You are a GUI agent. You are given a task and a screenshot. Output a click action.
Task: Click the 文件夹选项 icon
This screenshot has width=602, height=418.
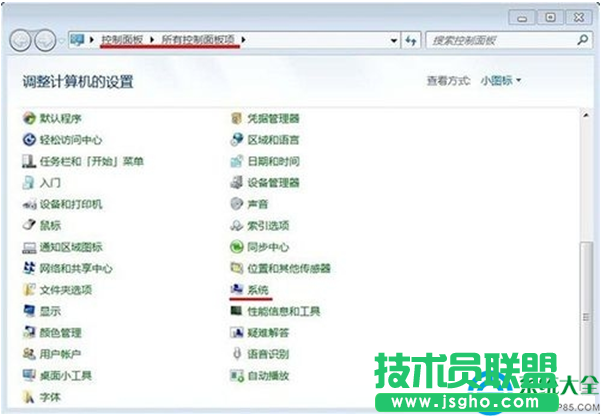tap(29, 290)
